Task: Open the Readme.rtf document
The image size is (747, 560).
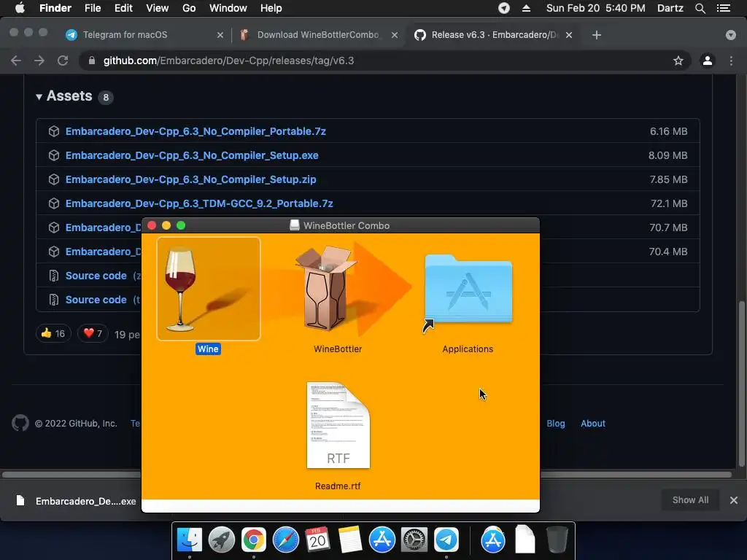Action: [x=338, y=425]
